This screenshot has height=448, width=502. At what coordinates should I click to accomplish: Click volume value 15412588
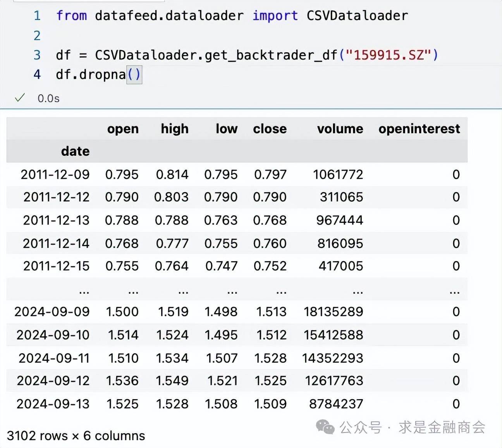click(x=334, y=335)
